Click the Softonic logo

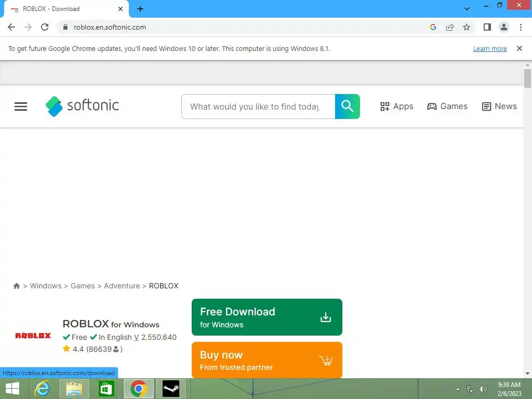(x=82, y=106)
